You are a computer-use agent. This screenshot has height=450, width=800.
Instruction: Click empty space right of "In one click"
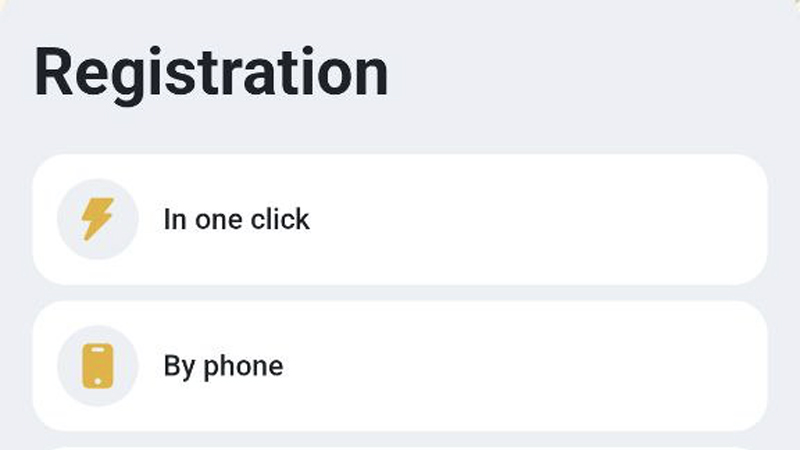pyautogui.click(x=550, y=219)
